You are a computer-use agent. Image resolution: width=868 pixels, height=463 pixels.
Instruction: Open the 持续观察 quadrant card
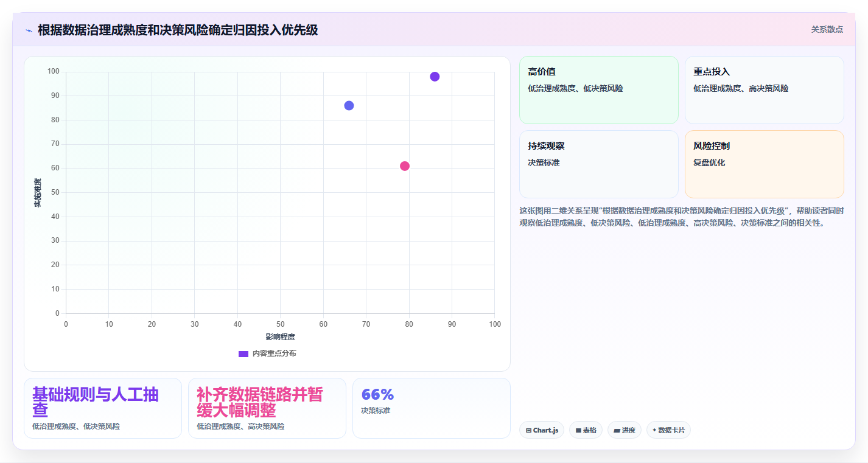[x=598, y=164]
